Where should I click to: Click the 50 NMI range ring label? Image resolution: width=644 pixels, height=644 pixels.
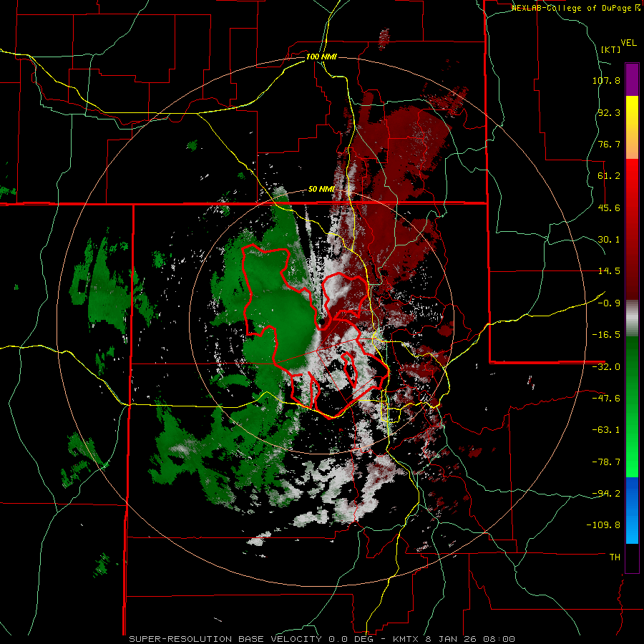[321, 190]
